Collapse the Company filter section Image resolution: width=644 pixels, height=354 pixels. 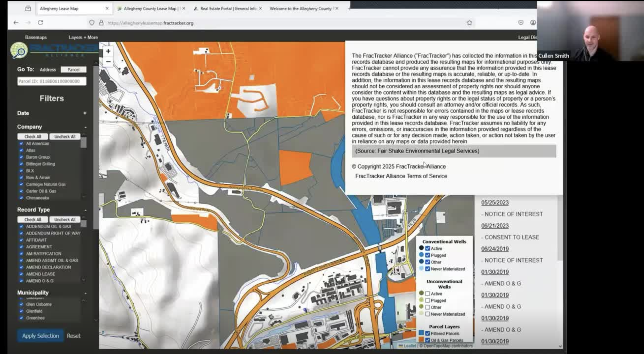86,127
